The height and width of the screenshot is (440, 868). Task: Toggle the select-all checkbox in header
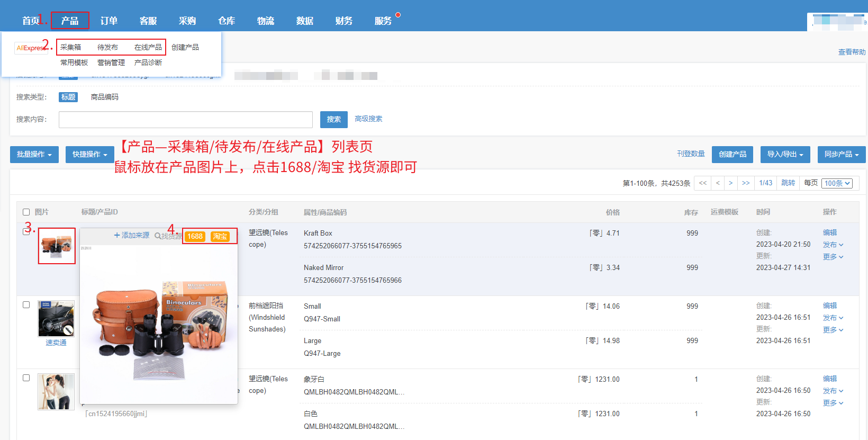click(x=26, y=212)
